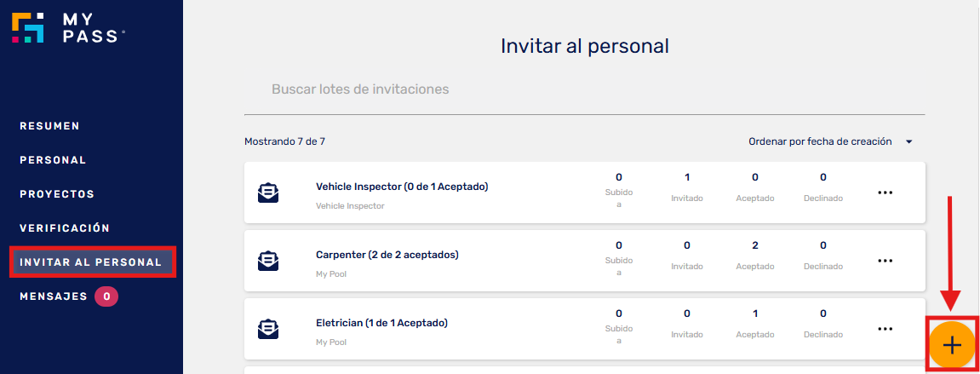Go to Resumen in sidebar

[50, 126]
